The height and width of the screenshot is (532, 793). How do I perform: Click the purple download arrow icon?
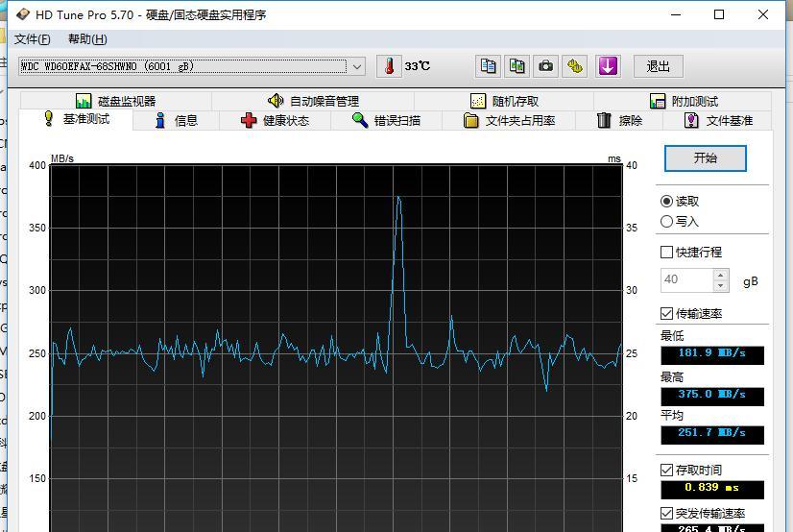click(x=608, y=66)
